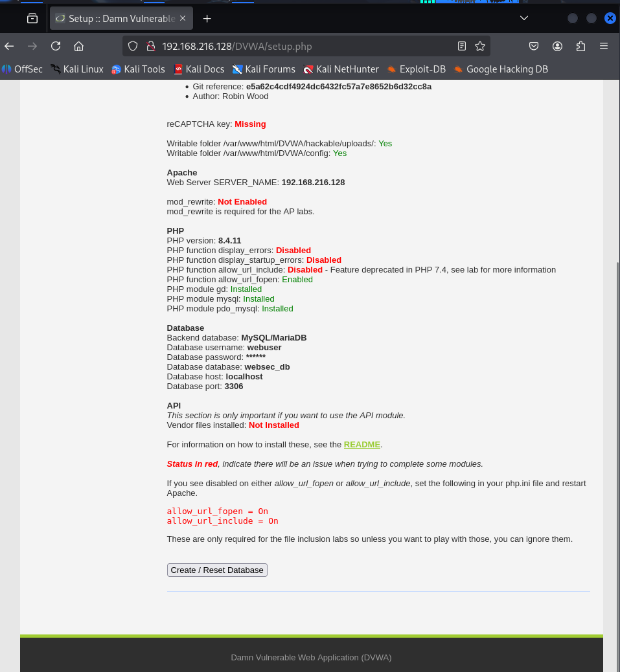Open the Exploit-DB bookmark
620x672 pixels.
pyautogui.click(x=416, y=69)
